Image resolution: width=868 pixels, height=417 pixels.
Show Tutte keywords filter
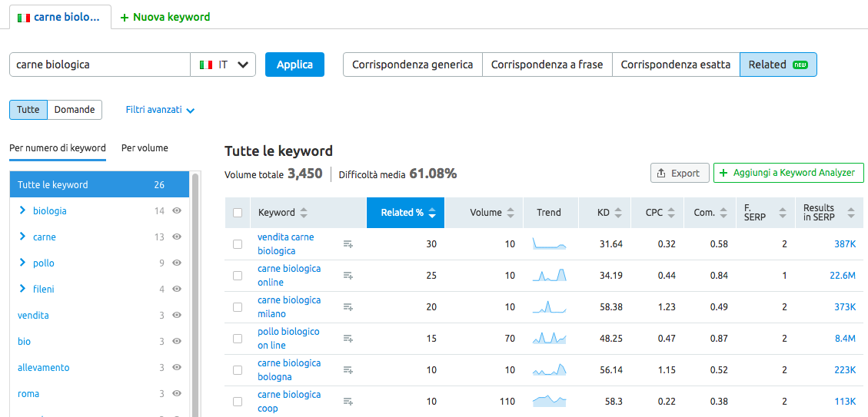click(x=28, y=110)
